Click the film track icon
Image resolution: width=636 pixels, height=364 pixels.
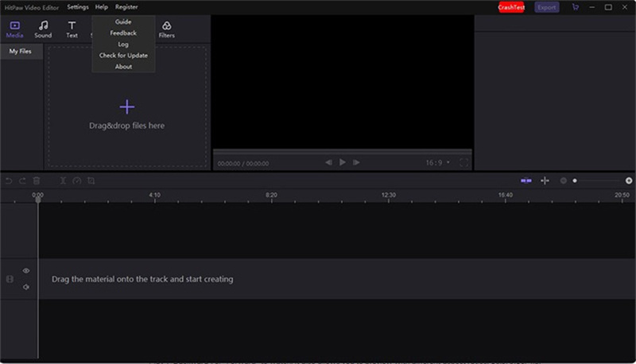click(x=10, y=279)
